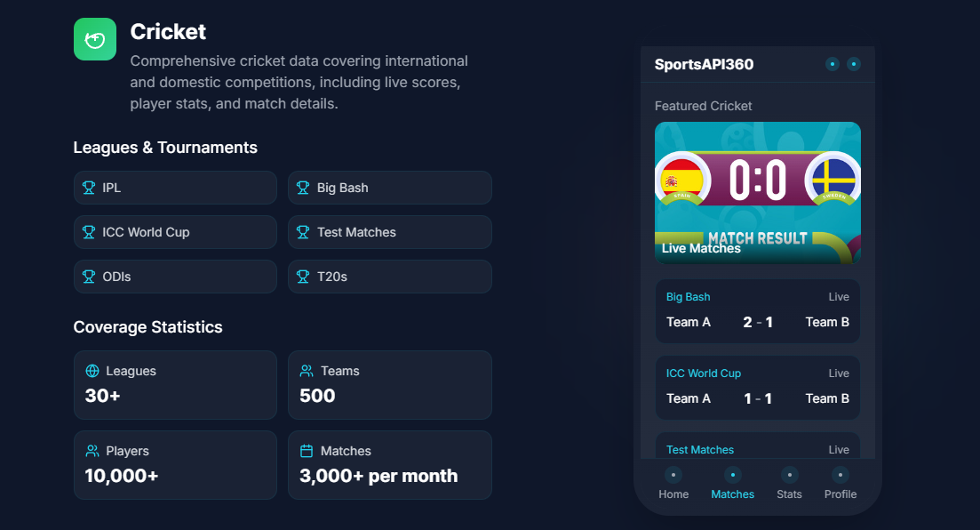The width and height of the screenshot is (980, 530).
Task: Open the ICC World Cup live match card
Action: click(x=758, y=388)
